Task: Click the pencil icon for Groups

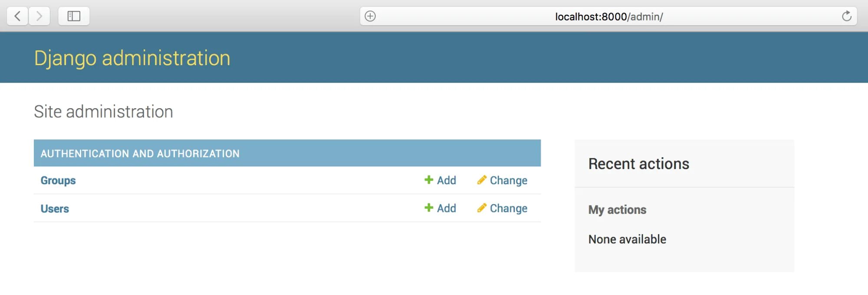Action: click(482, 180)
